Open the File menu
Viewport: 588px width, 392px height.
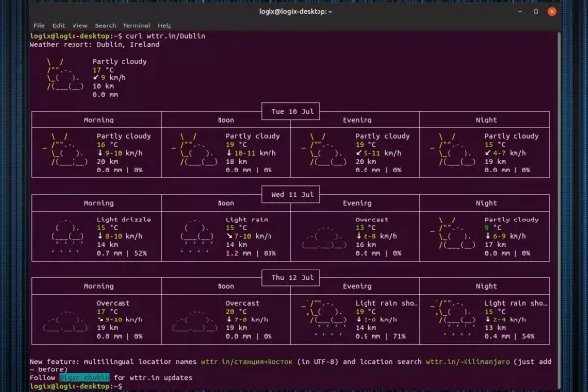(x=39, y=25)
